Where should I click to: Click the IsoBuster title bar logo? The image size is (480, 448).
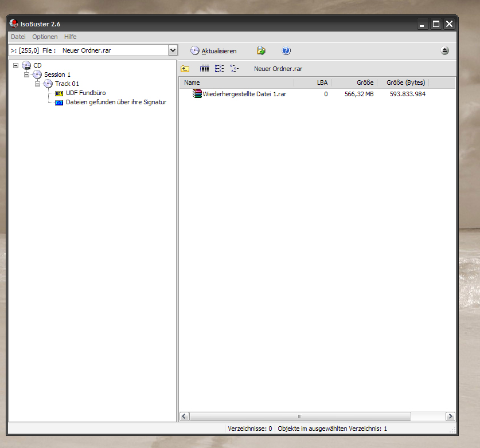point(13,23)
